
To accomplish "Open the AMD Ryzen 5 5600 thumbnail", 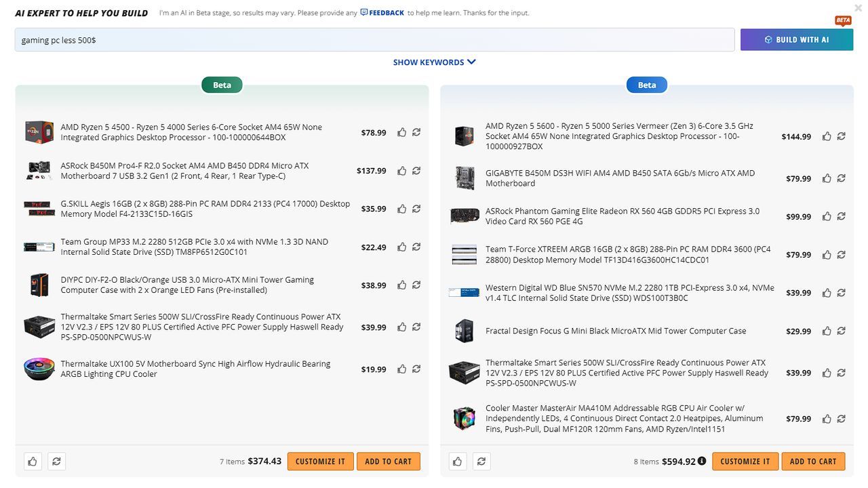I will point(465,136).
